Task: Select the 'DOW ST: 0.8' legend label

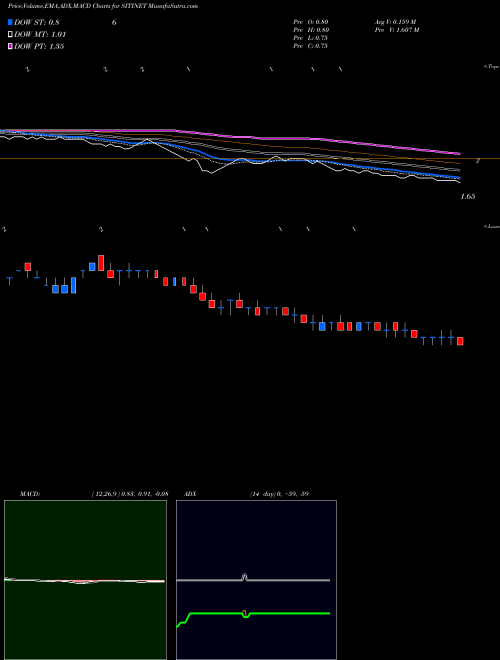Action: [x=37, y=22]
